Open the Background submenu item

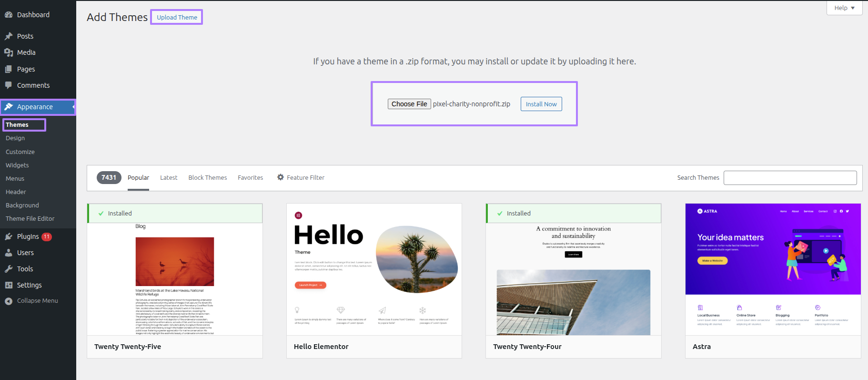click(x=22, y=205)
